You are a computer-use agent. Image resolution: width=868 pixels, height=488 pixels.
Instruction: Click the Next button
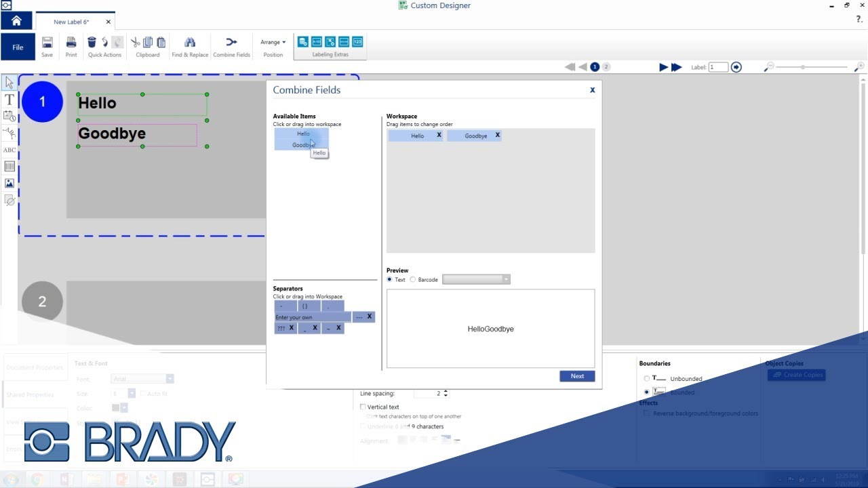[577, 376]
